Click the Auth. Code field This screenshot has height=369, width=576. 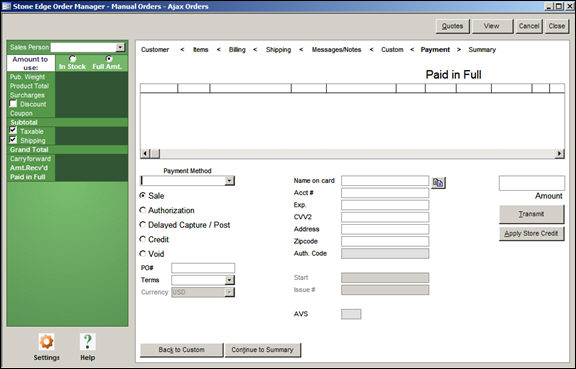pos(385,253)
